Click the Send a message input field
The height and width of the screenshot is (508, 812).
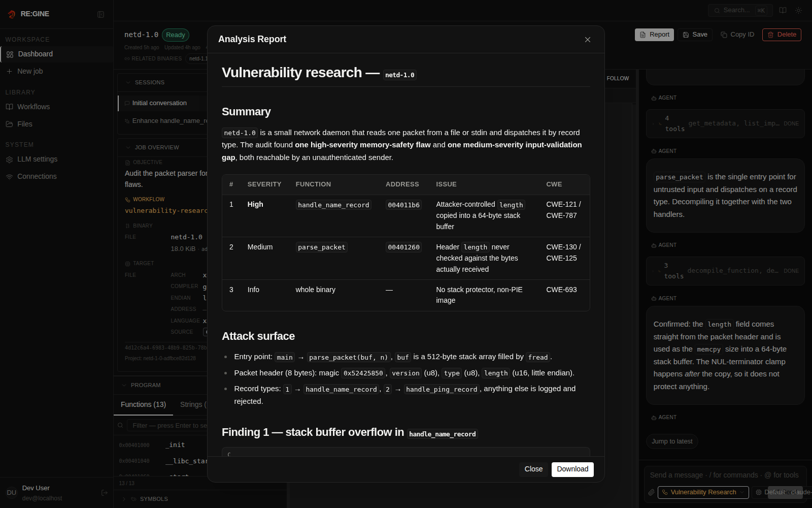(725, 475)
